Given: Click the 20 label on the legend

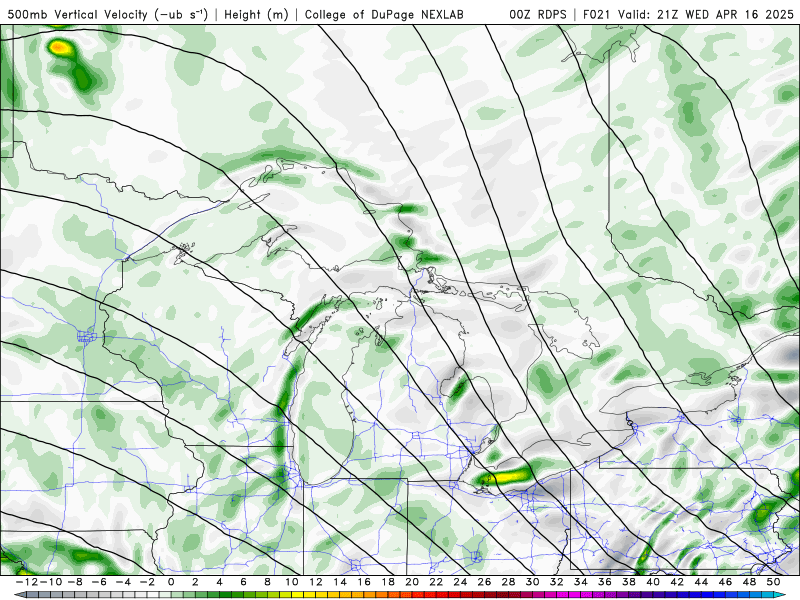Looking at the screenshot, I should pos(412,582).
